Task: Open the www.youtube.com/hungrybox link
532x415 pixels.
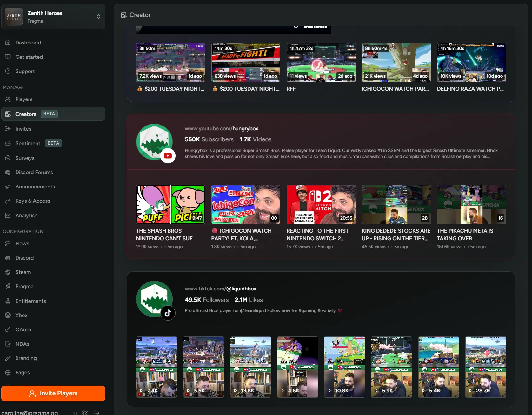Action: click(221, 128)
